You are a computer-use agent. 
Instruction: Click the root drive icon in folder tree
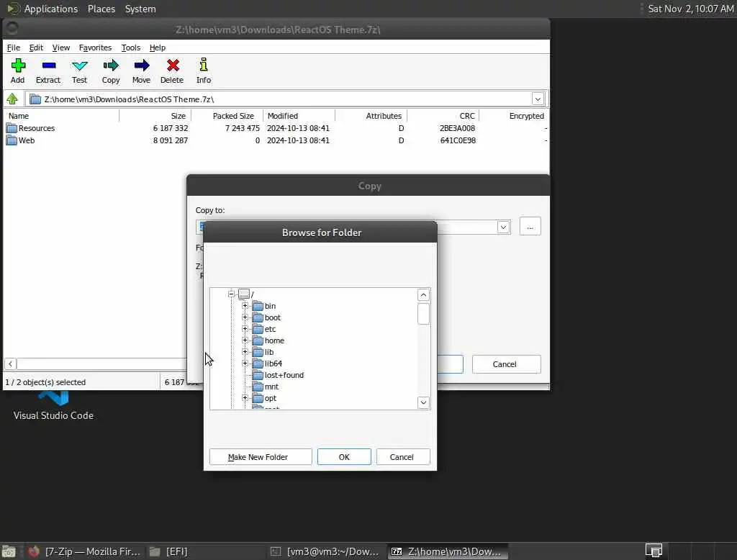(243, 294)
